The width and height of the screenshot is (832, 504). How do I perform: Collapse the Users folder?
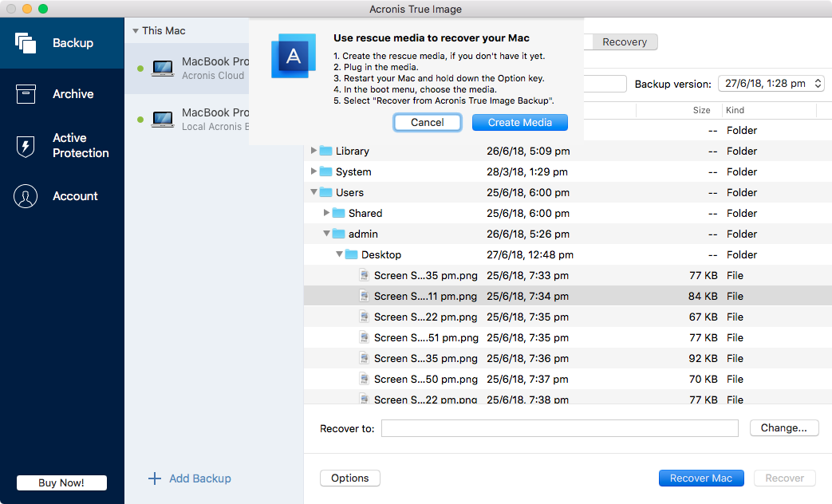pos(313,192)
